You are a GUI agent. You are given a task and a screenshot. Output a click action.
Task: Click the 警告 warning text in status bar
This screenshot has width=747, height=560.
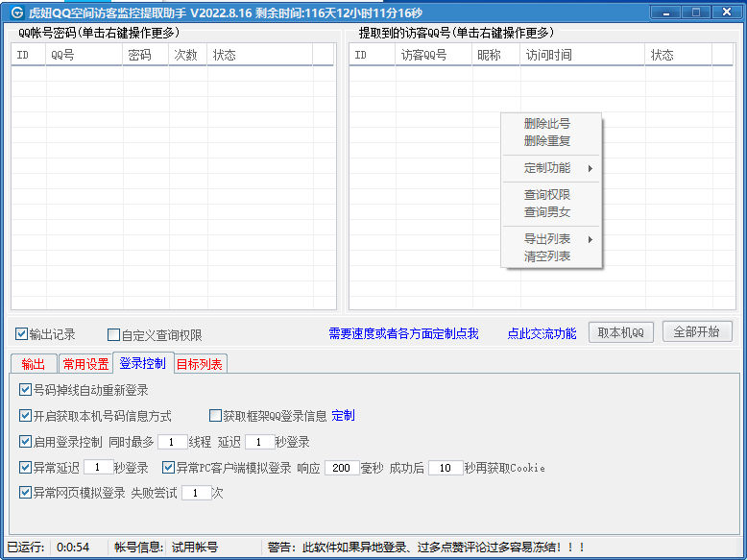[x=426, y=548]
